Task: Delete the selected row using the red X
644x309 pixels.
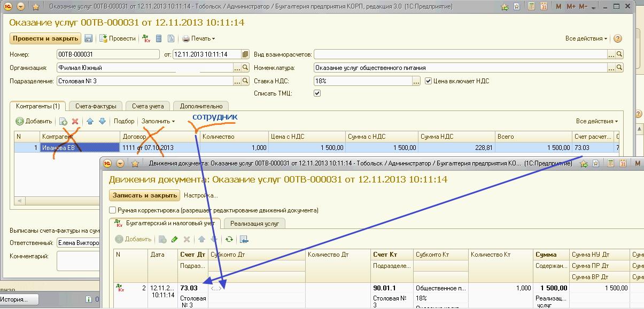Action: 75,121
